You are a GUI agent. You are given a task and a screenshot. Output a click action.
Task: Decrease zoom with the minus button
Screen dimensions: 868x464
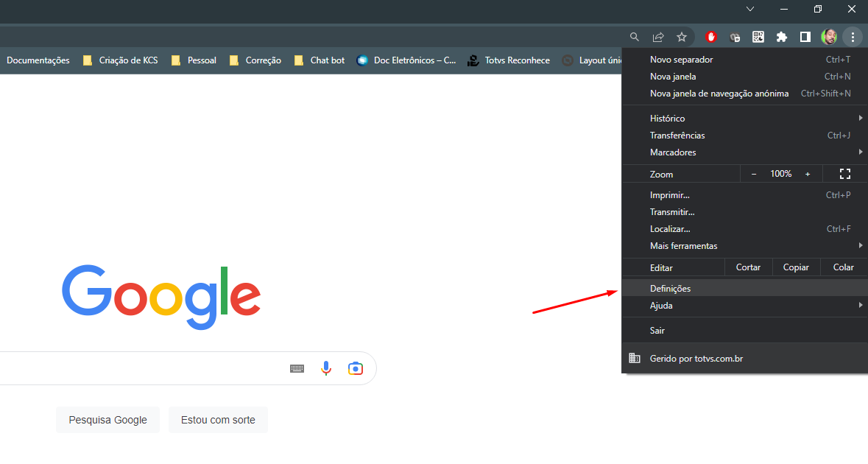pos(753,174)
